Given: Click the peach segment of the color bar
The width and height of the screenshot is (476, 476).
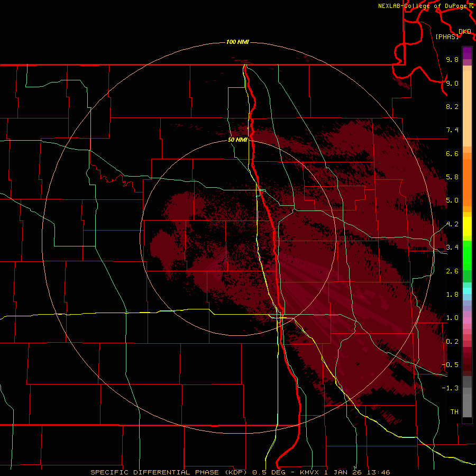Looking at the screenshot, I should click(467, 109).
